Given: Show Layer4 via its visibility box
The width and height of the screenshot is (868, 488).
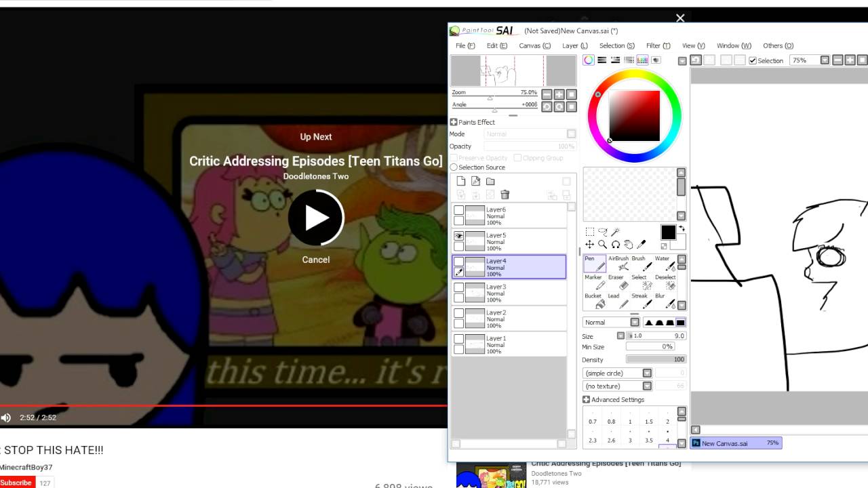Looking at the screenshot, I should point(459,262).
